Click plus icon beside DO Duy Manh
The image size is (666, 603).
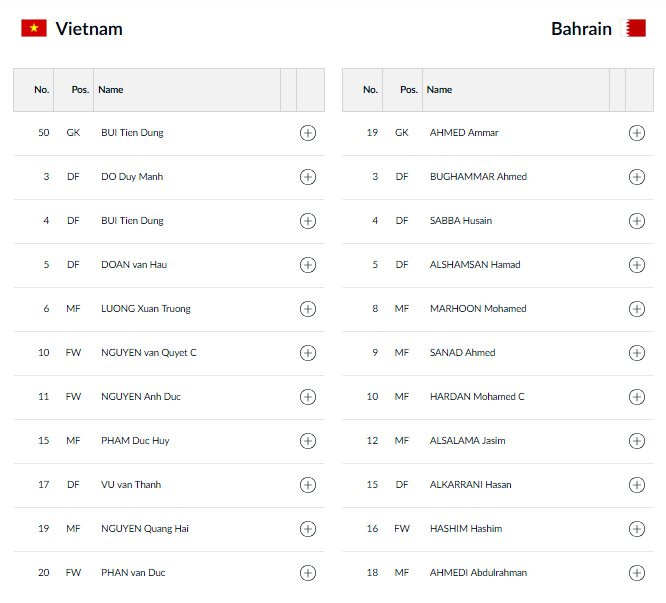[308, 177]
